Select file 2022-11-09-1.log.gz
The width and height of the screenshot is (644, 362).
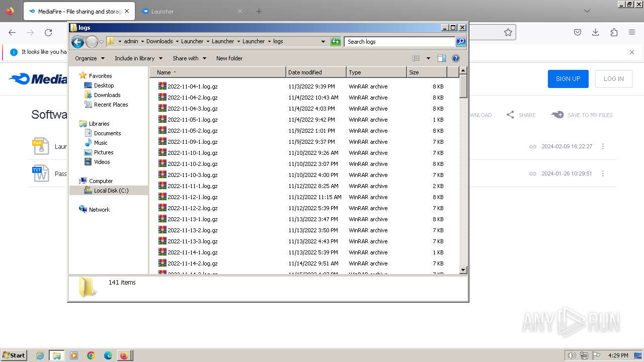(192, 142)
